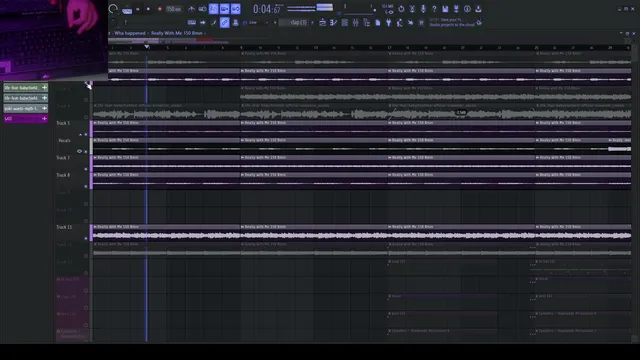The image size is (640, 360).
Task: Toggle typing keyboard to piano icon
Action: coord(191,22)
